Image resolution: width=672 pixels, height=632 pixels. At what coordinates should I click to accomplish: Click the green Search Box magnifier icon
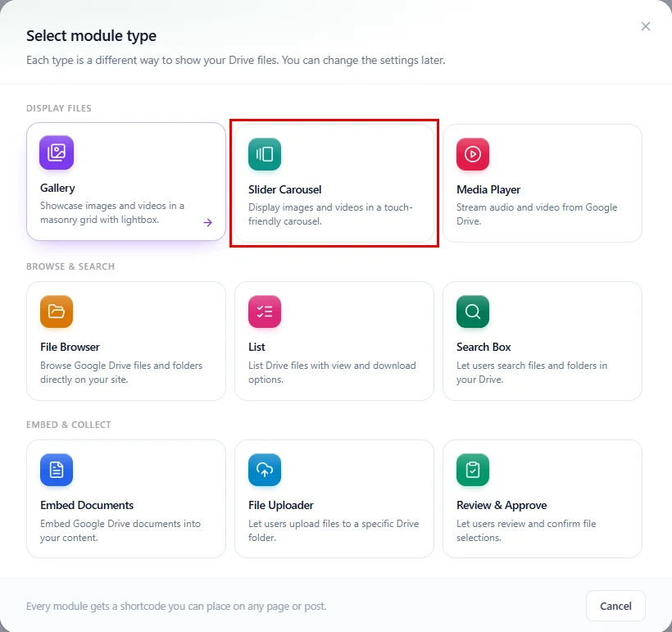(473, 311)
